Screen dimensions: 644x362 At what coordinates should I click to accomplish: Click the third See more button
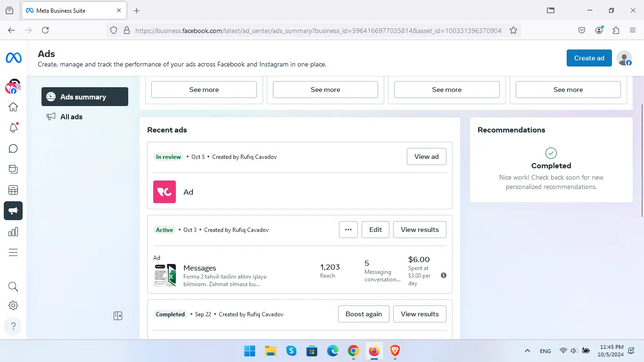[x=447, y=90]
